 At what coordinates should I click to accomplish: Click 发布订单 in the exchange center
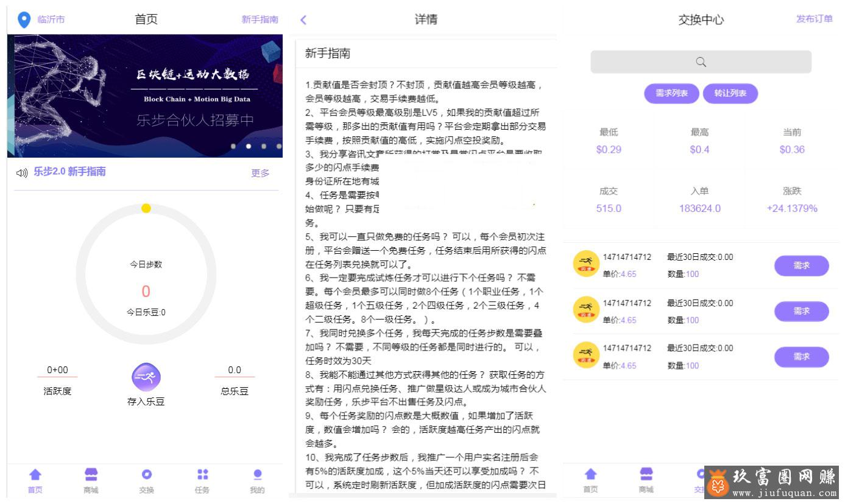(815, 19)
